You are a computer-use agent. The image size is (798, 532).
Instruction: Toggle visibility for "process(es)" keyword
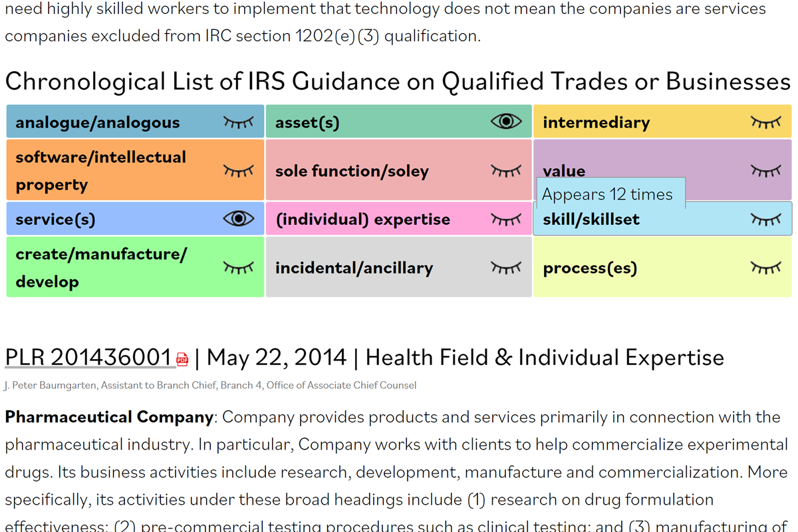click(x=765, y=267)
